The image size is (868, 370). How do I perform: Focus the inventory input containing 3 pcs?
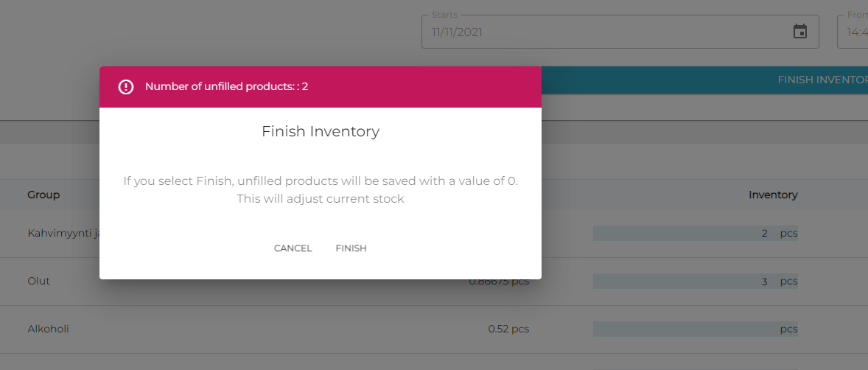682,282
